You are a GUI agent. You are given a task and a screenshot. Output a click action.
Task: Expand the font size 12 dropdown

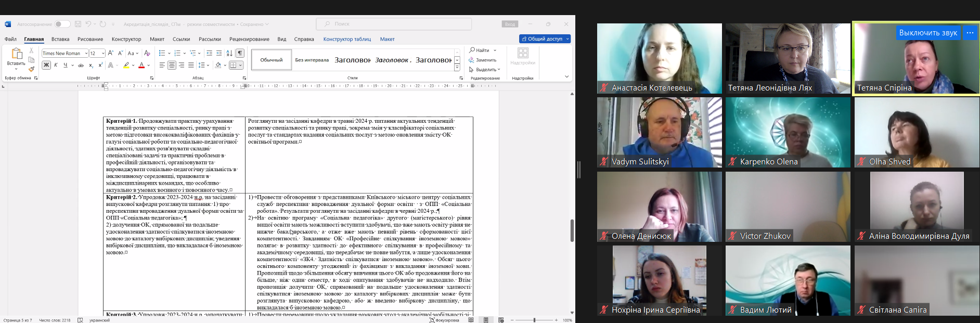click(103, 53)
